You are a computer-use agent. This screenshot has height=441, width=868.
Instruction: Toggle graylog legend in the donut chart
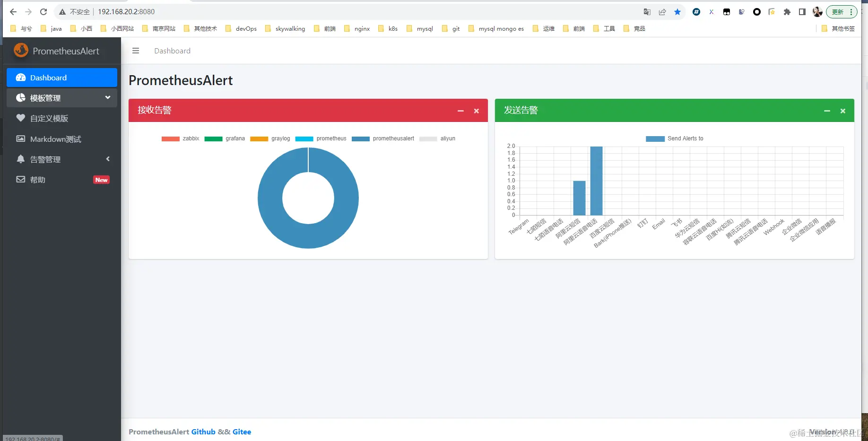pos(270,138)
